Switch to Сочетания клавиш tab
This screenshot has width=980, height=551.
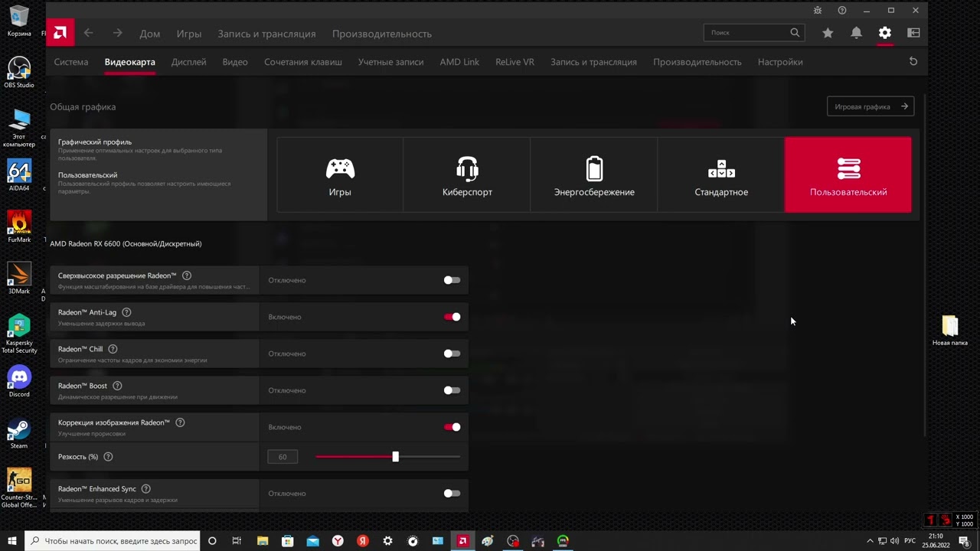(x=303, y=62)
